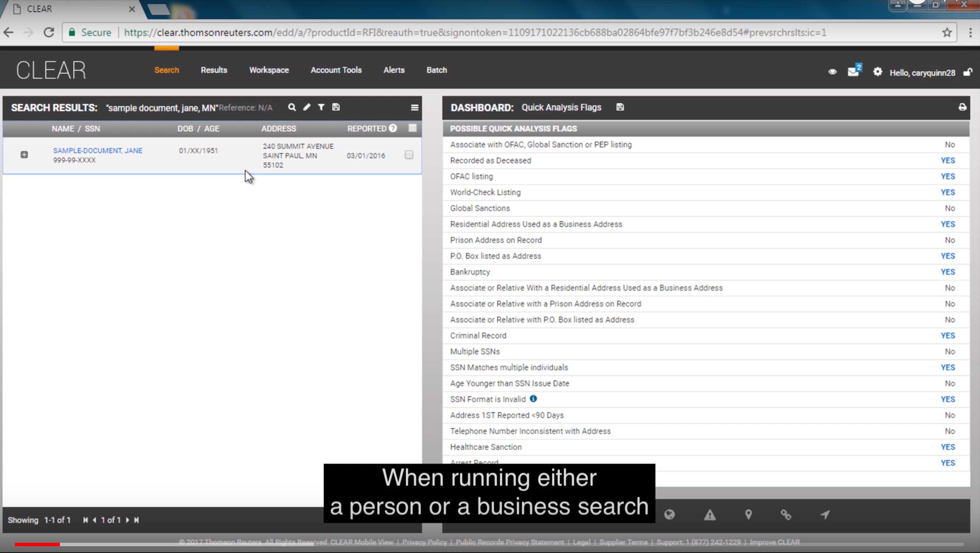Save search results with the floppy disk icon
Image resolution: width=980 pixels, height=553 pixels.
[x=336, y=107]
